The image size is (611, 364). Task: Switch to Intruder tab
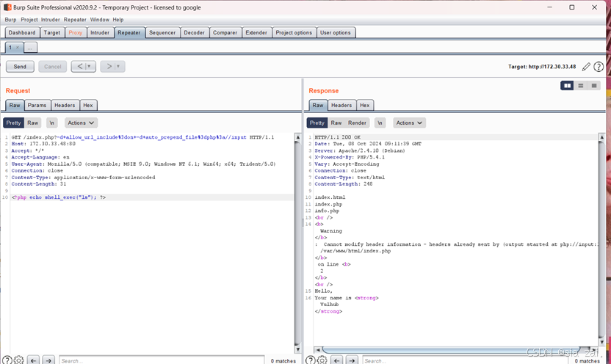coord(100,33)
